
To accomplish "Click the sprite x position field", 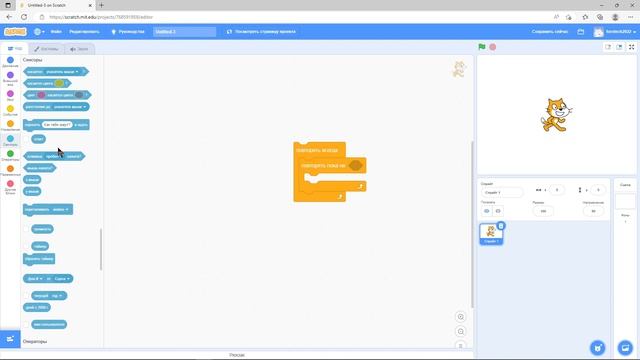I will (x=557, y=190).
